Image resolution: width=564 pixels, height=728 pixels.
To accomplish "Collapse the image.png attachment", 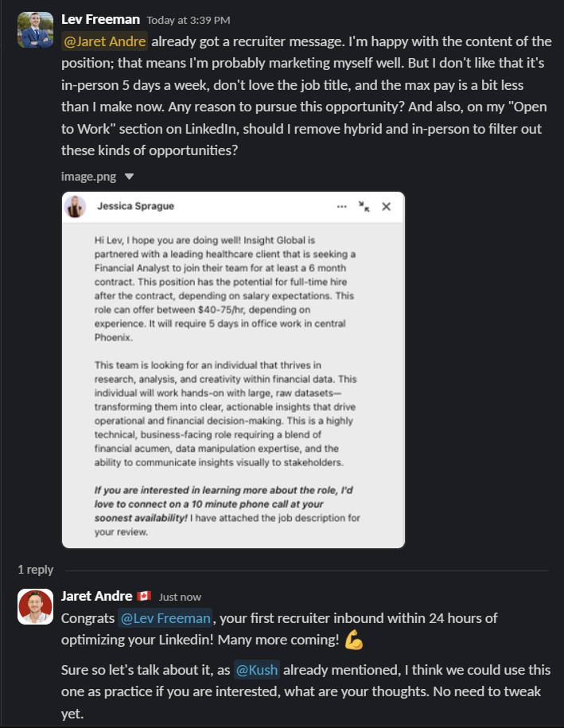I will click(x=130, y=177).
